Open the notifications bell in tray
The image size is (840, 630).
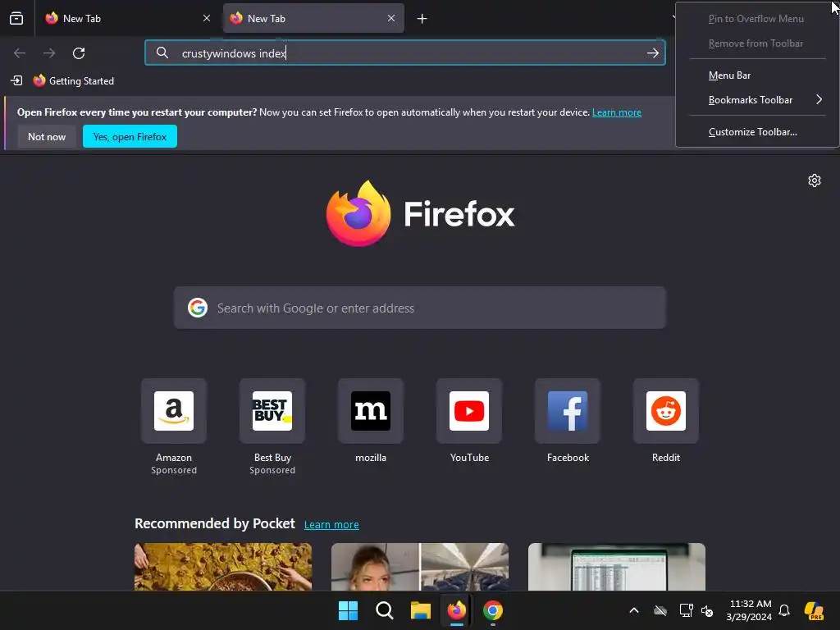pyautogui.click(x=784, y=610)
